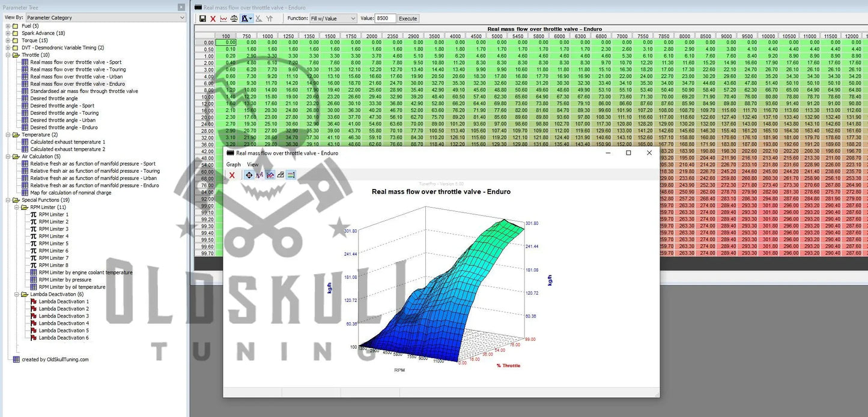The image size is (868, 417).
Task: Click the balance scale compare icon
Action: pos(234,19)
